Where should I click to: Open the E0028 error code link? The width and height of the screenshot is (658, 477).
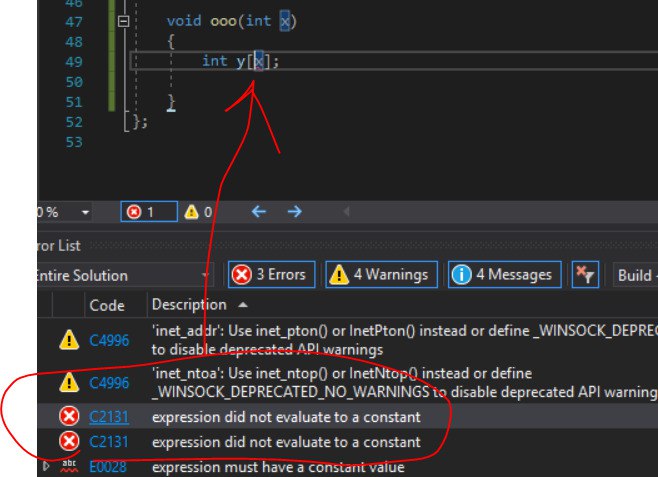click(108, 467)
